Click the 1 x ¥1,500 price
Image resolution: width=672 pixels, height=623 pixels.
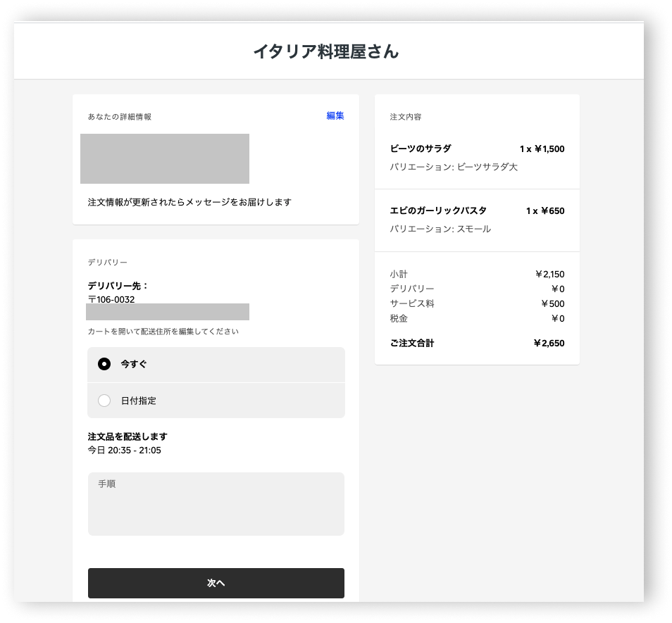click(x=542, y=149)
